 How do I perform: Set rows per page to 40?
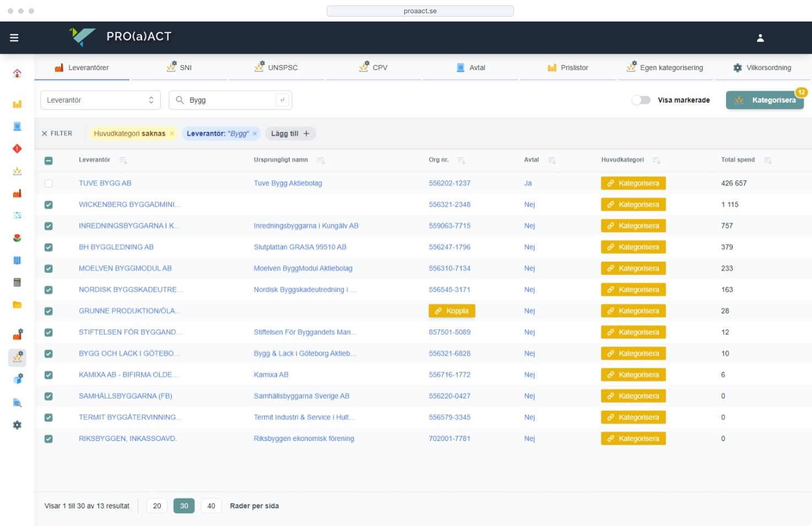211,506
